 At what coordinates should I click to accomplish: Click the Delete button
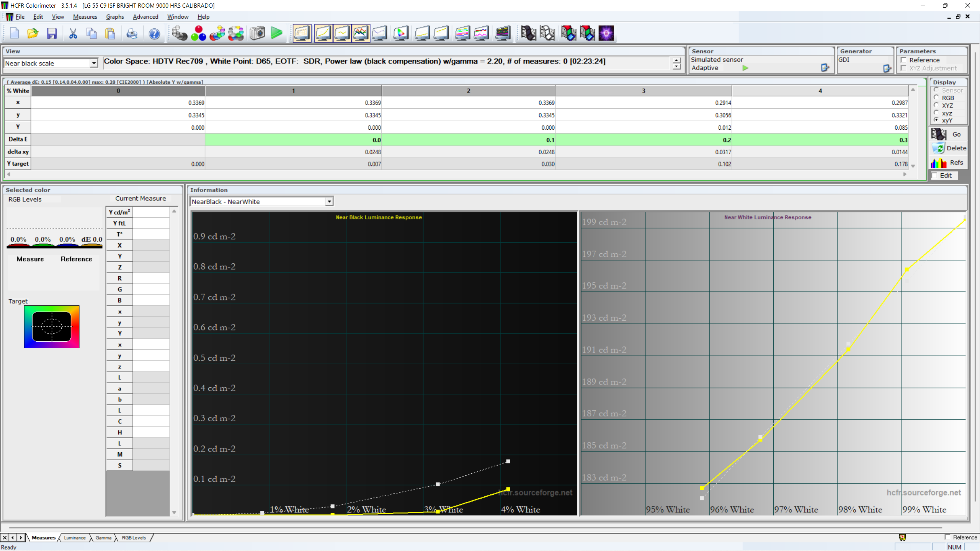click(x=949, y=148)
